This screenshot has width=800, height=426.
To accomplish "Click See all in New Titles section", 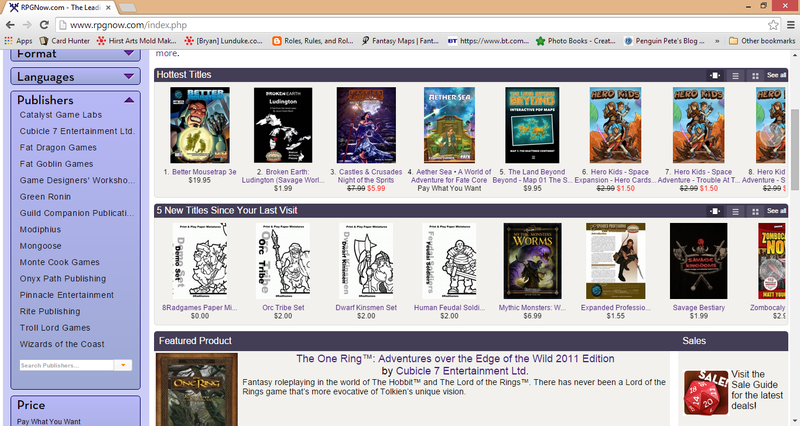I will [x=776, y=211].
